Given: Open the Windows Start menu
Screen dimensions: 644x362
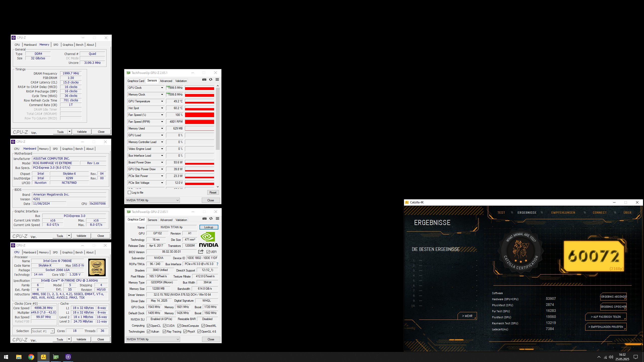Looking at the screenshot, I should pyautogui.click(x=6, y=357).
